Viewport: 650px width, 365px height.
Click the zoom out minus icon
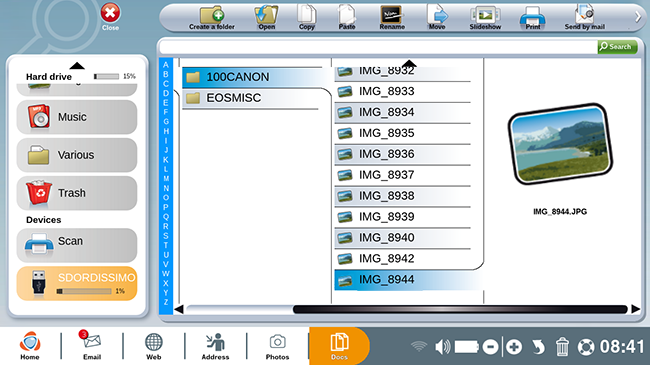490,347
